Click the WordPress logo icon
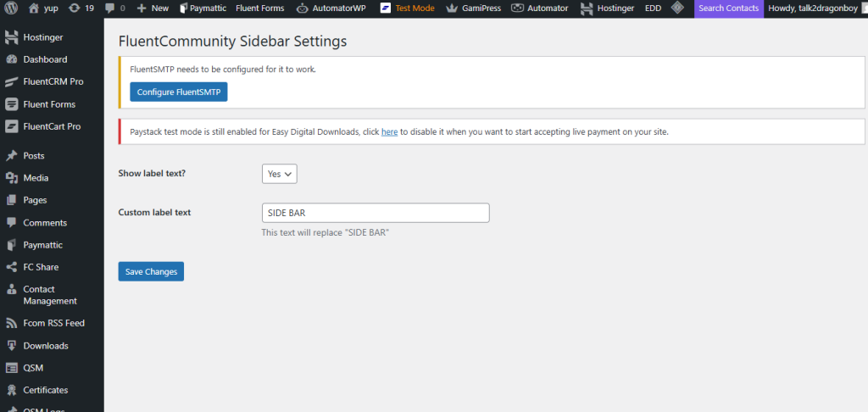The width and height of the screenshot is (868, 412). 12,8
